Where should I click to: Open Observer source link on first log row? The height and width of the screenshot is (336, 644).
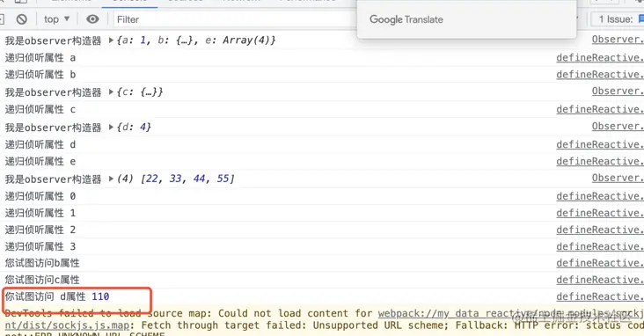(x=618, y=40)
